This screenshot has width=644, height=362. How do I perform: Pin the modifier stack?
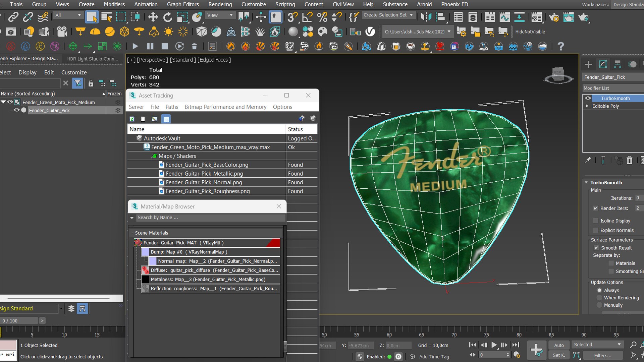click(588, 160)
